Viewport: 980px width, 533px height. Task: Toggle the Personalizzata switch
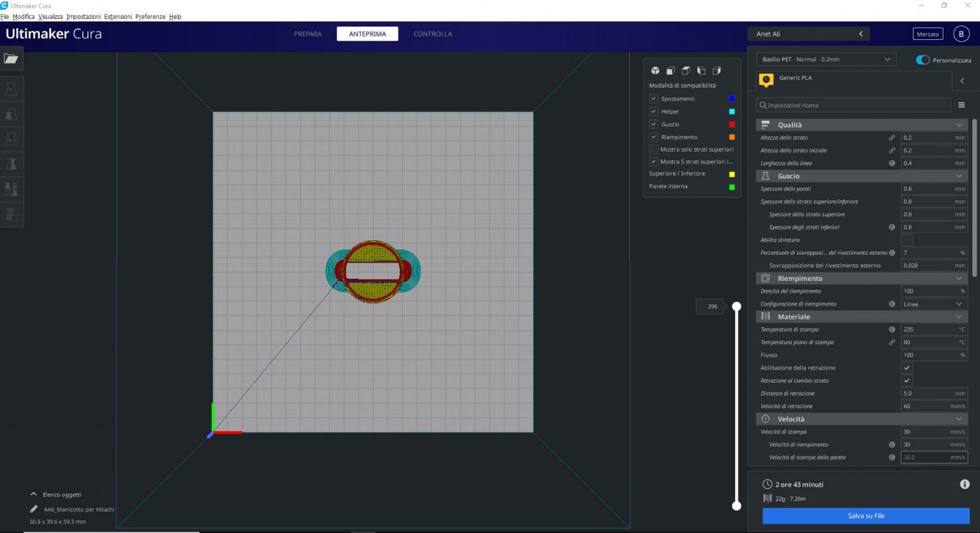pyautogui.click(x=923, y=60)
